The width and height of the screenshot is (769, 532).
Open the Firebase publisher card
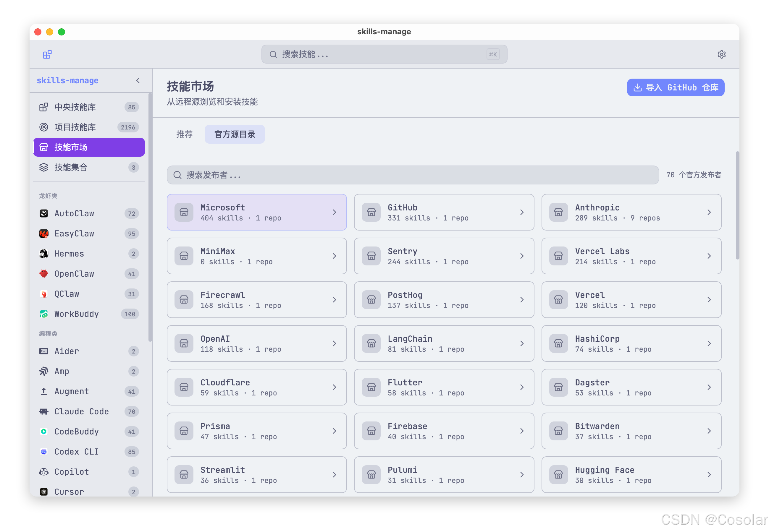pyautogui.click(x=444, y=431)
